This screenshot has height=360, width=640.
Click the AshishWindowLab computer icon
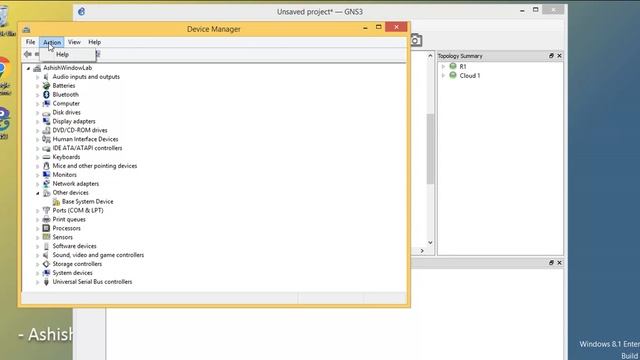point(37,68)
